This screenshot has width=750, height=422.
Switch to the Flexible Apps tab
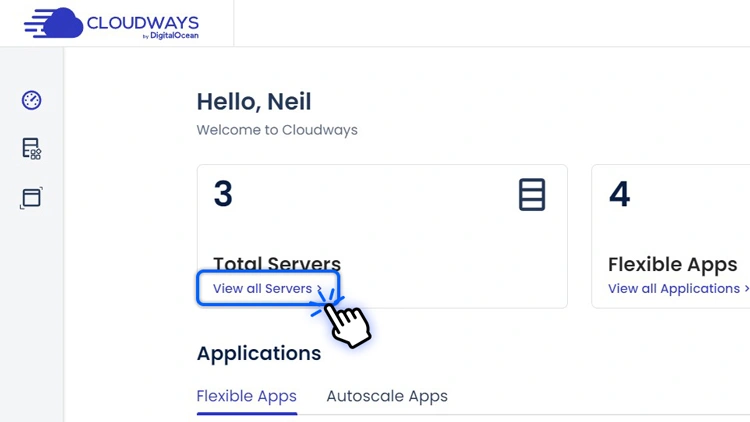[x=246, y=396]
